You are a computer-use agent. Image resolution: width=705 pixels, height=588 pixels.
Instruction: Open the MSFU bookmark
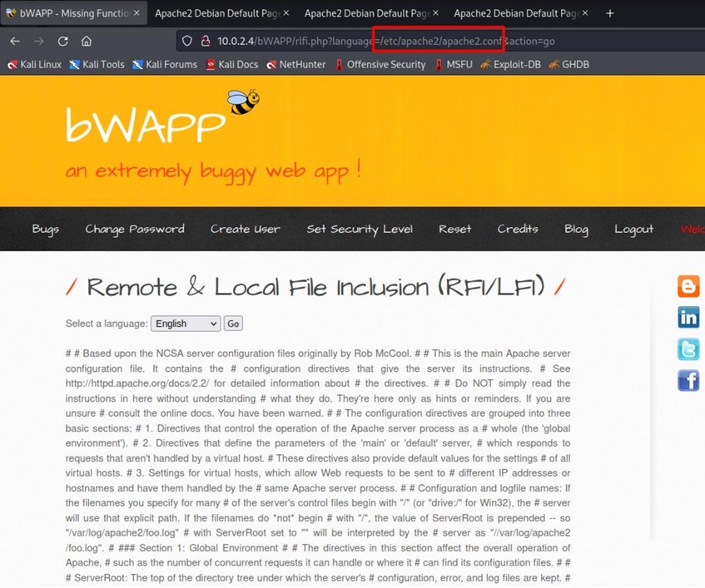point(454,65)
